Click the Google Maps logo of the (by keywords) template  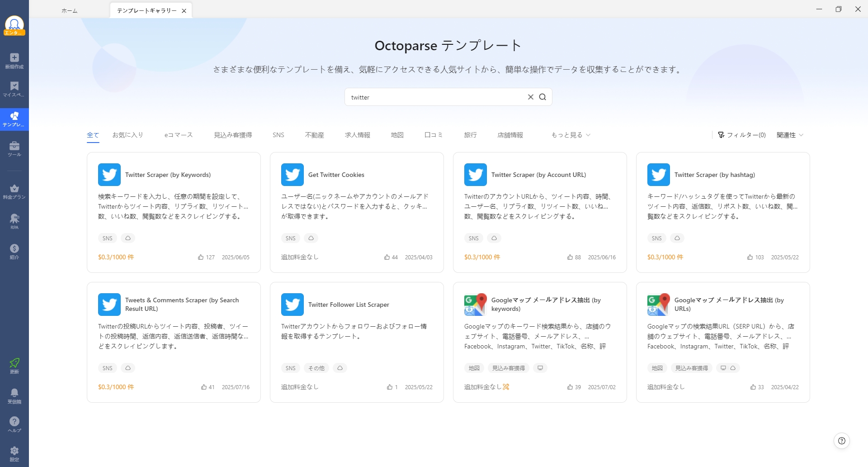pos(476,305)
